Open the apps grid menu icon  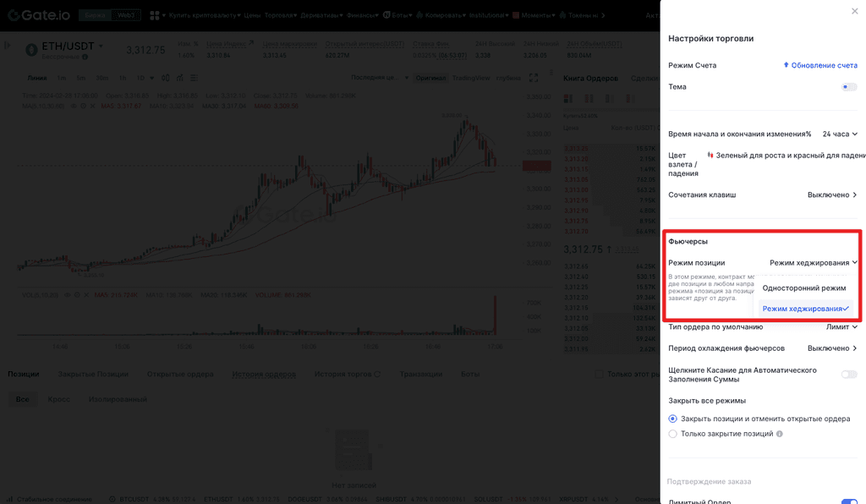coord(156,15)
